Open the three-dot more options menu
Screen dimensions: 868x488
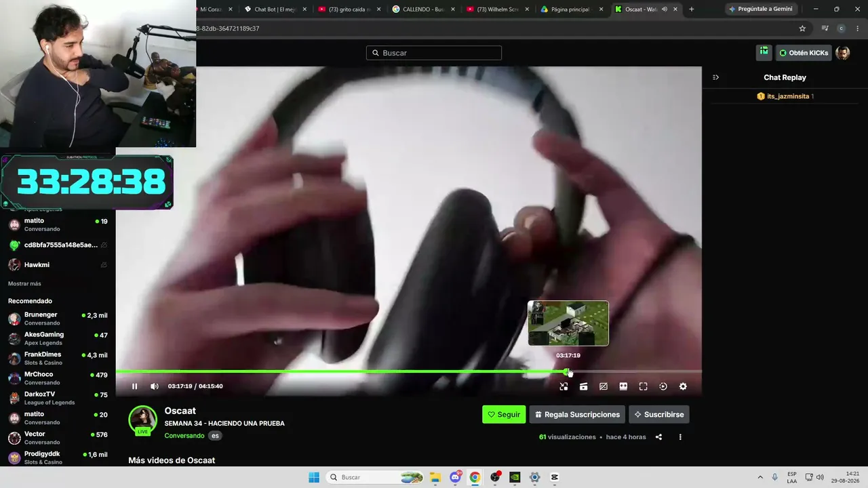tap(680, 437)
